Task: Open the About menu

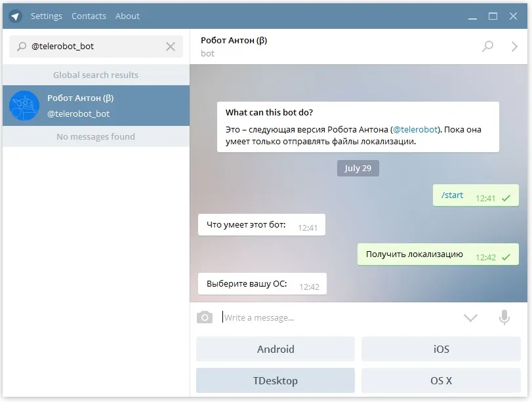Action: [x=127, y=16]
